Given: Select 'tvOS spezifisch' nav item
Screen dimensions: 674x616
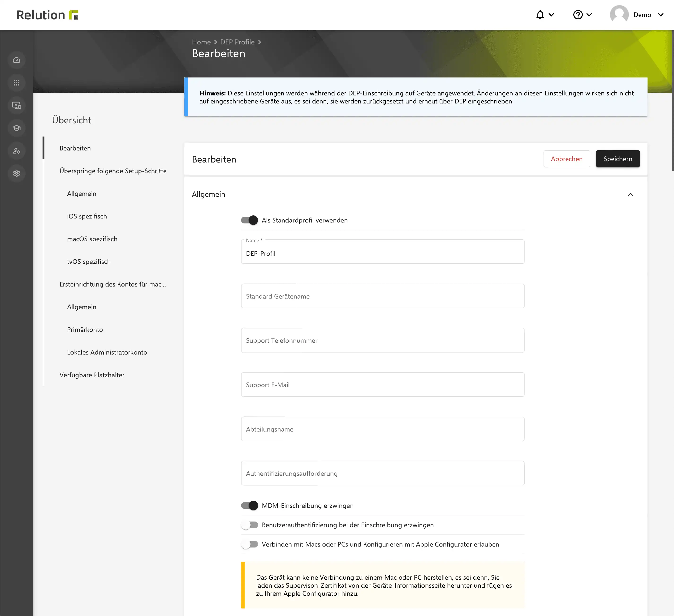Looking at the screenshot, I should click(x=89, y=261).
